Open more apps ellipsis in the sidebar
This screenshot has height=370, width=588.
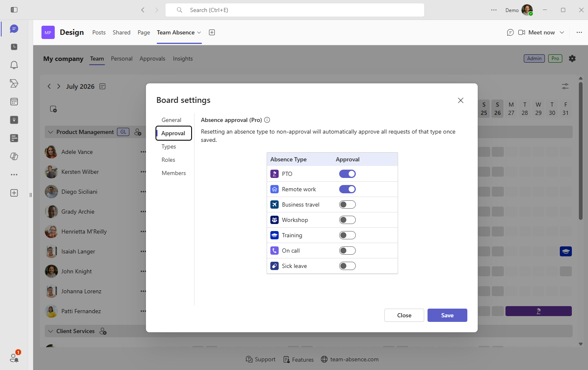click(14, 175)
